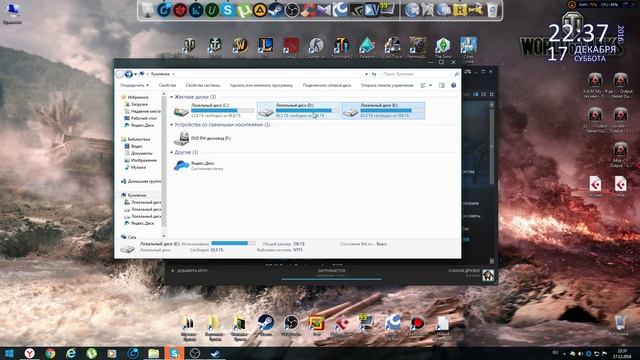Select Local Disk (C:) drive
Viewport: 640px width, 360px height.
tap(213, 111)
